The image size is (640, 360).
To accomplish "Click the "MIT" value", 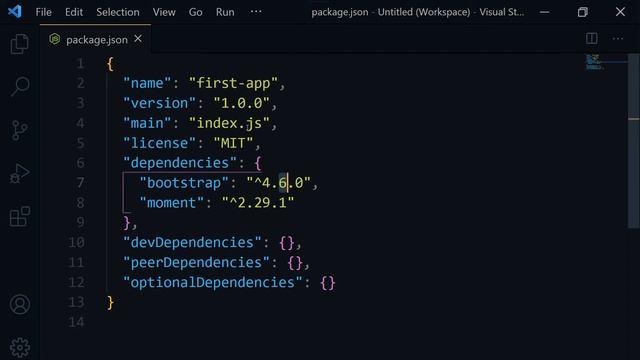I will tap(233, 143).
